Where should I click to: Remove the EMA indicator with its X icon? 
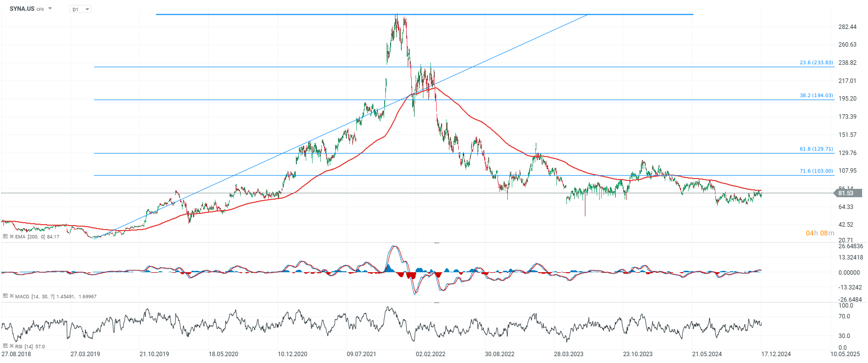12,236
